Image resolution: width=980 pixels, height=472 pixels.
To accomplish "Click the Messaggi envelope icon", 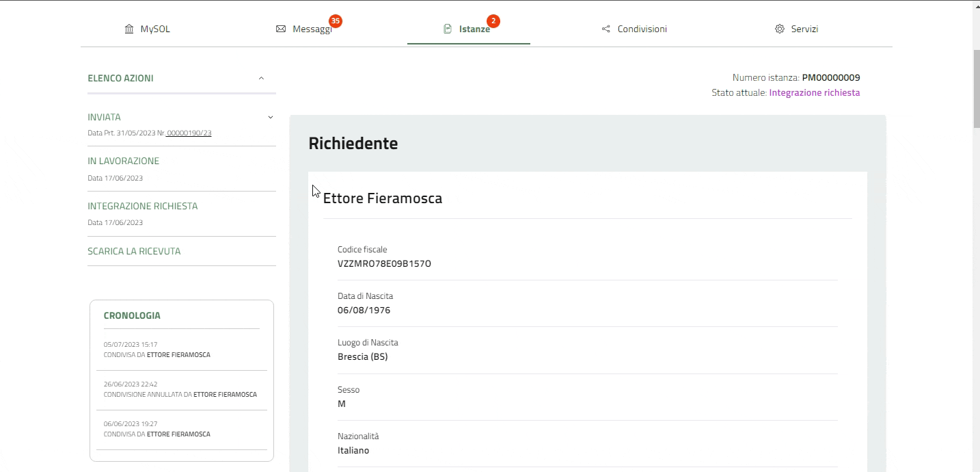I will pos(281,29).
